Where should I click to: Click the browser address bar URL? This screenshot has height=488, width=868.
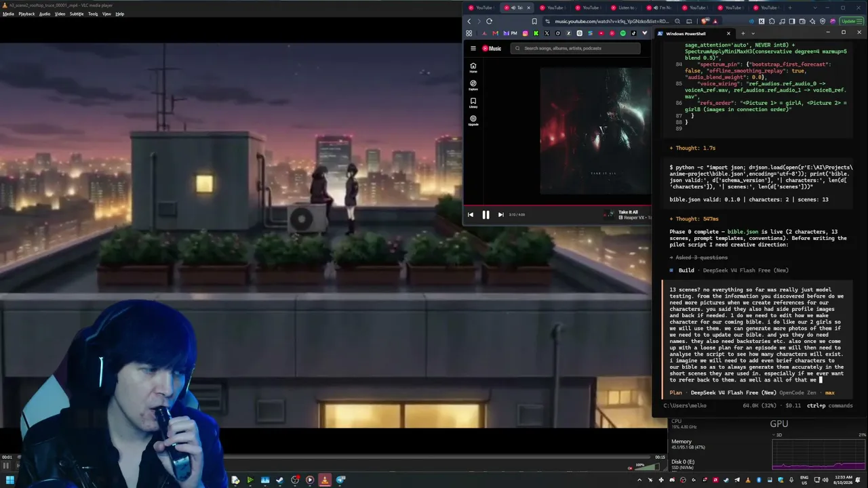(612, 21)
